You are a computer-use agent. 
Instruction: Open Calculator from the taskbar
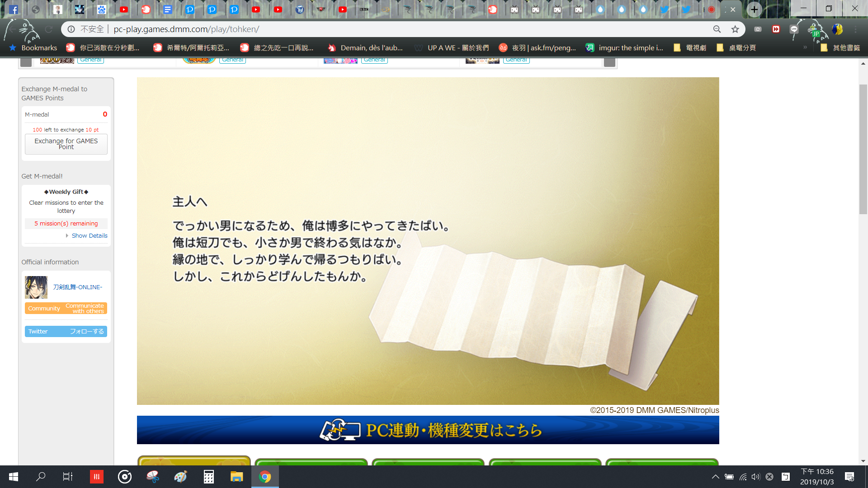(x=208, y=477)
